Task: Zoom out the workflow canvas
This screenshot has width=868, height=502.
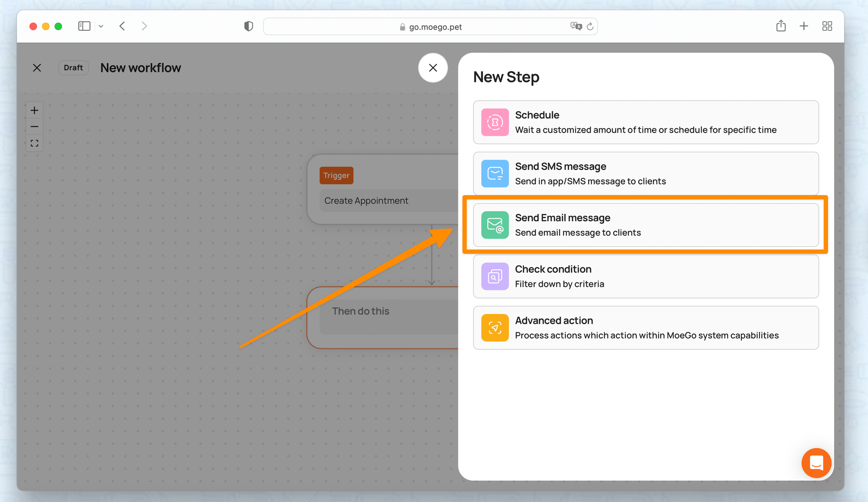Action: (x=34, y=127)
